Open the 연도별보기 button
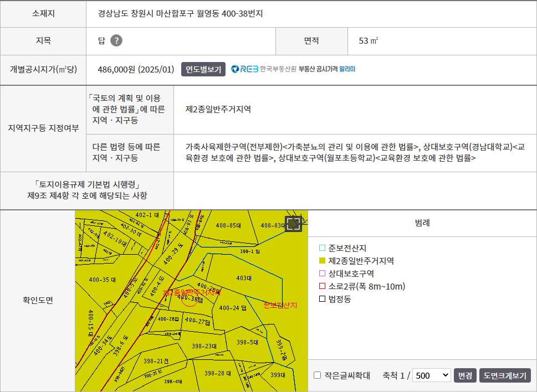The image size is (537, 392). coord(203,69)
